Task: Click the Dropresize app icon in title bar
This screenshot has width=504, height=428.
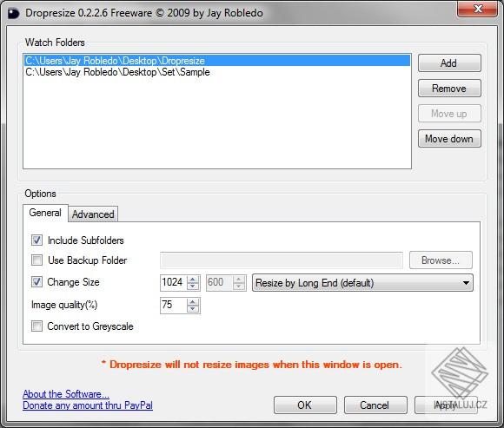Action: pos(14,14)
